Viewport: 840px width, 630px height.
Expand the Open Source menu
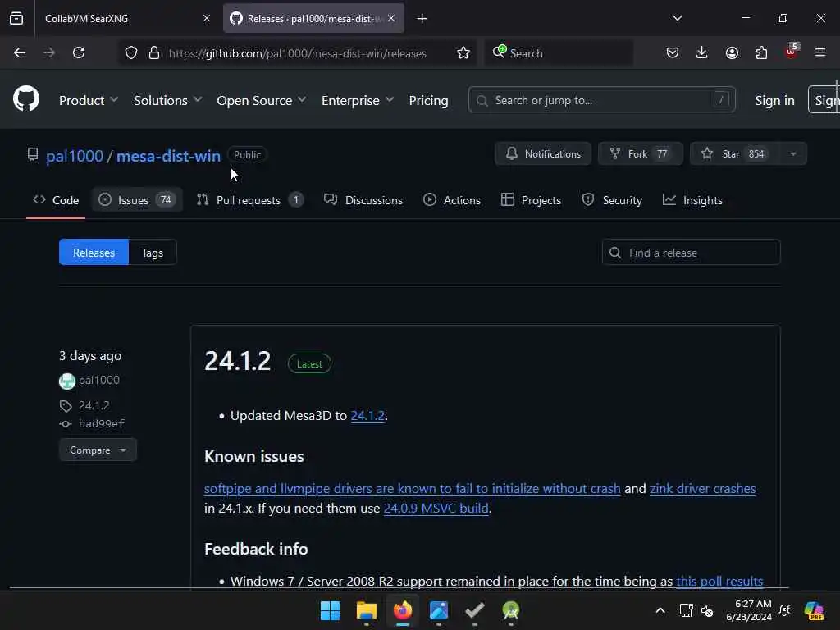262,100
